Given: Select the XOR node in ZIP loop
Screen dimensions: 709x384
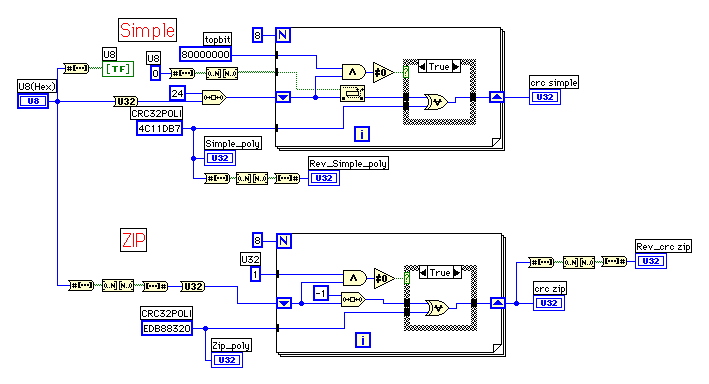Looking at the screenshot, I should pos(437,308).
